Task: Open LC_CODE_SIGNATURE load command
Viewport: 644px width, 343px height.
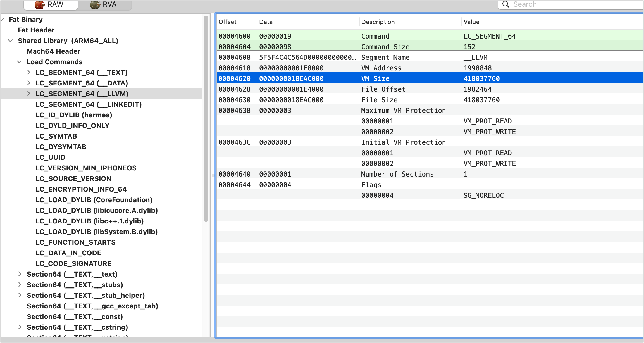Action: coord(73,263)
